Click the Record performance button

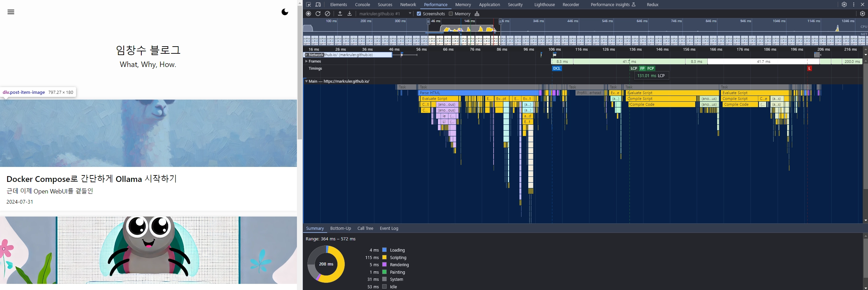click(x=308, y=14)
